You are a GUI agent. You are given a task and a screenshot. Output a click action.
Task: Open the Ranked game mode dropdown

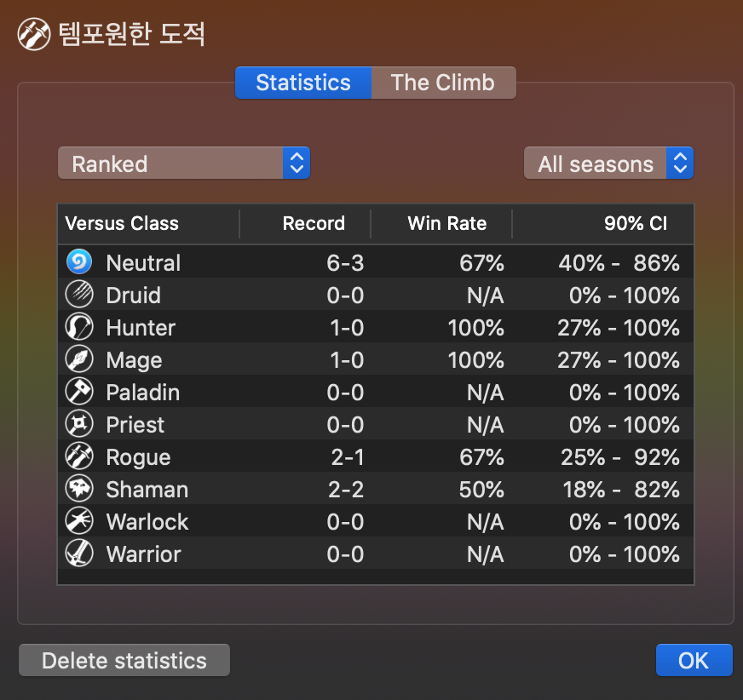coord(184,163)
